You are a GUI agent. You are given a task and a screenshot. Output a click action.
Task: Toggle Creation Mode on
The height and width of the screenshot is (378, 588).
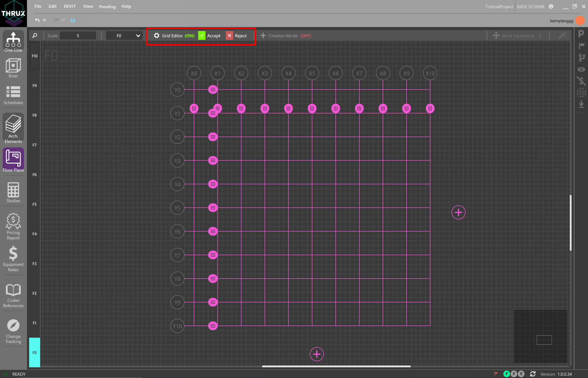tap(286, 36)
